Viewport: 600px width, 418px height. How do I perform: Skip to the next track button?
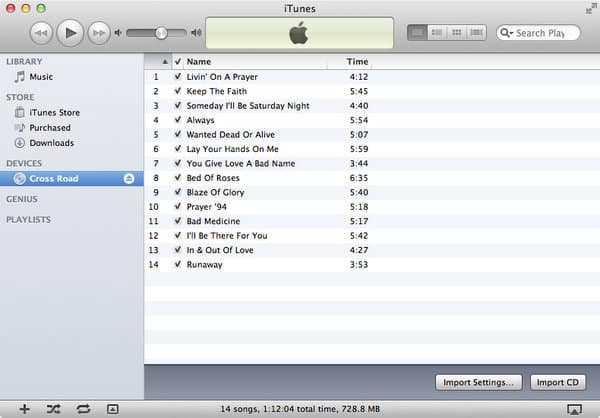click(99, 33)
